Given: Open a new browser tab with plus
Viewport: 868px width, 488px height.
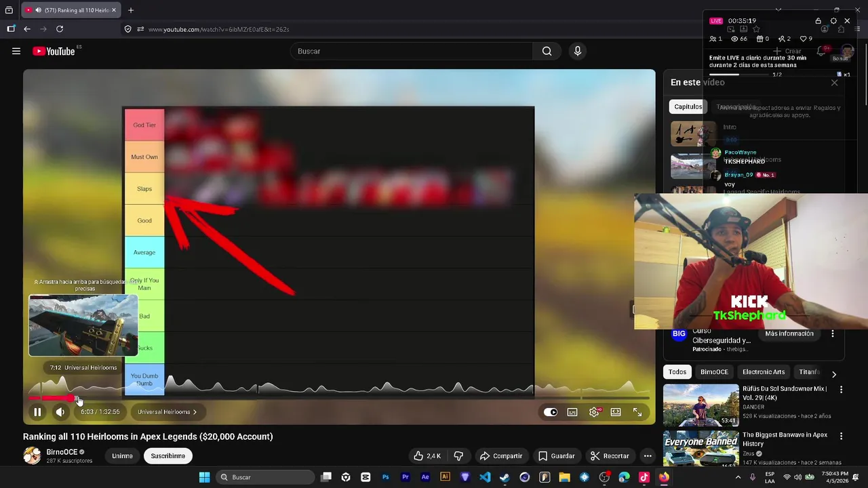Looking at the screenshot, I should 131,10.
